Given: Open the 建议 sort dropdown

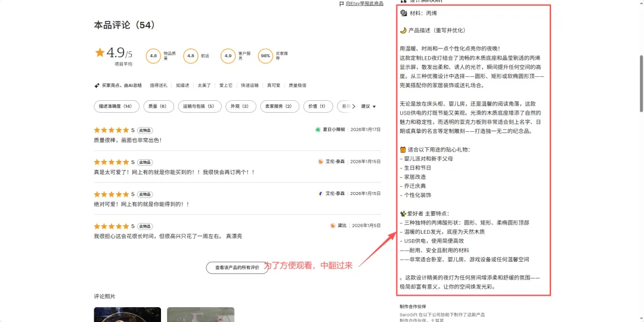Looking at the screenshot, I should pyautogui.click(x=369, y=106).
